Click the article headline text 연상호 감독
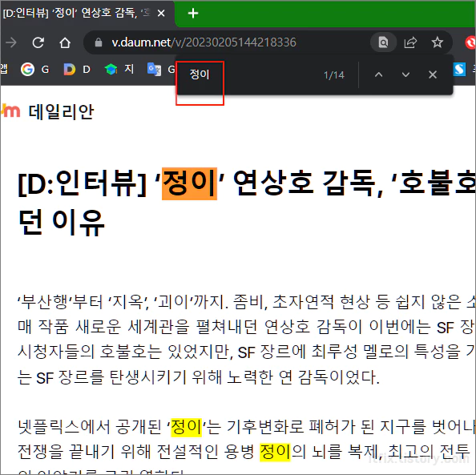The height and width of the screenshot is (475, 476). 304,183
